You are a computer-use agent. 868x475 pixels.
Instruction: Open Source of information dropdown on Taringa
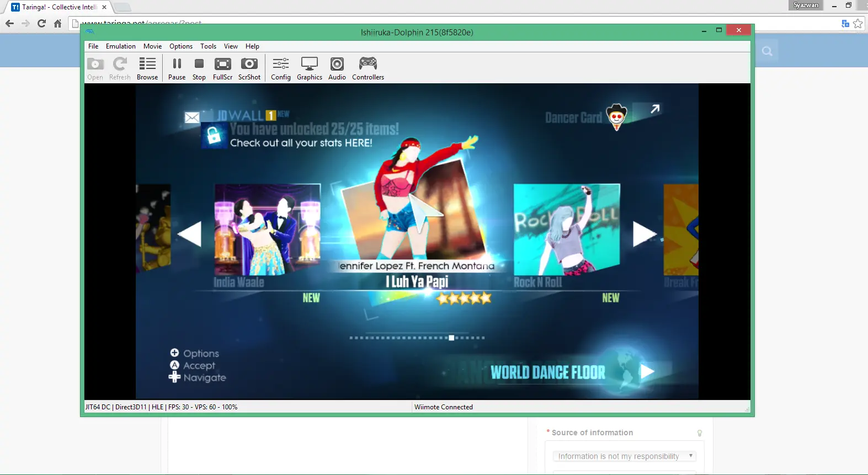pyautogui.click(x=625, y=456)
